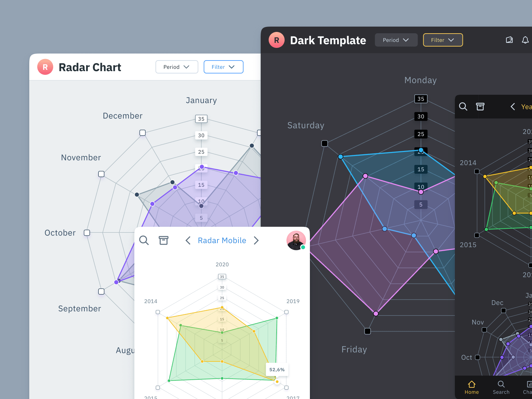532x399 pixels.
Task: Toggle the Friday axis endpoint marker
Action: [367, 331]
